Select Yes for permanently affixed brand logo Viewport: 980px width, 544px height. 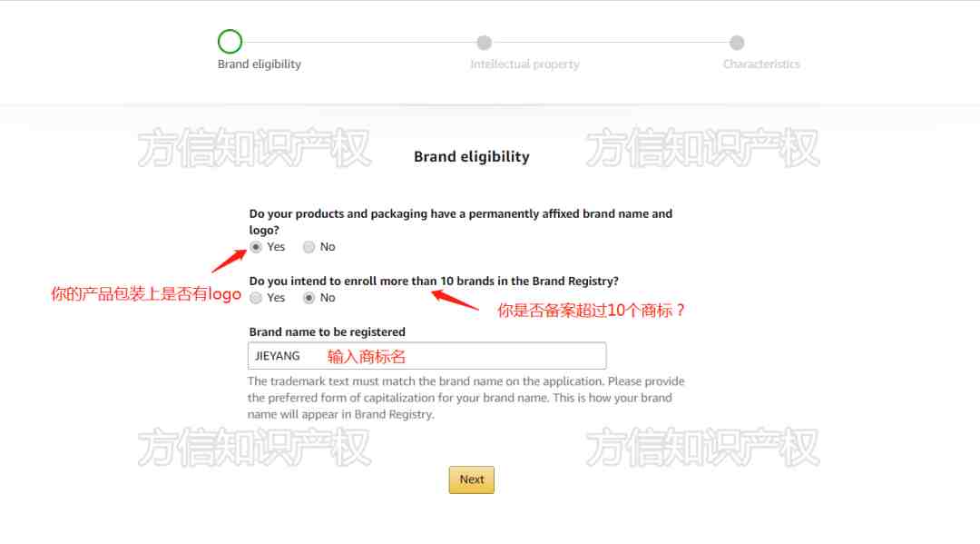(x=256, y=247)
